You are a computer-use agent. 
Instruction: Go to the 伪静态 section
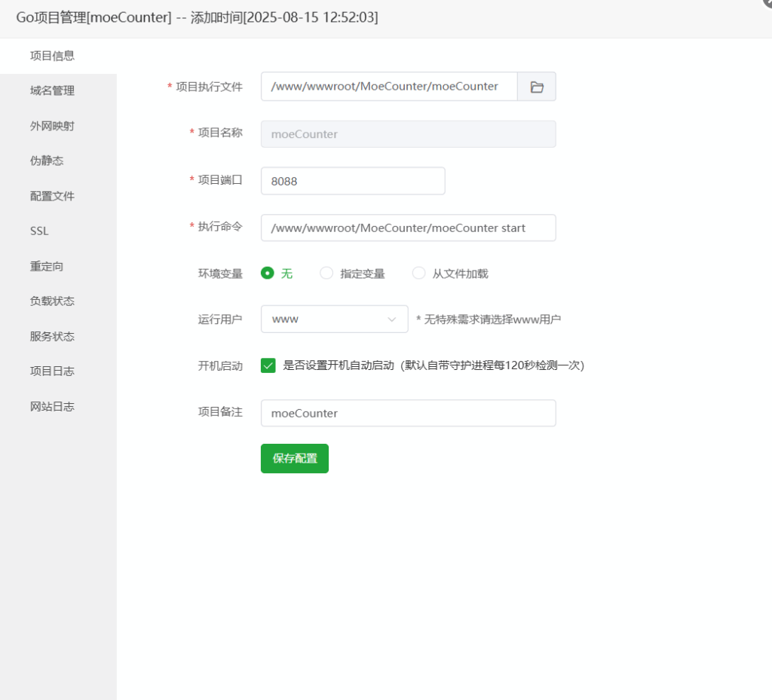47,160
